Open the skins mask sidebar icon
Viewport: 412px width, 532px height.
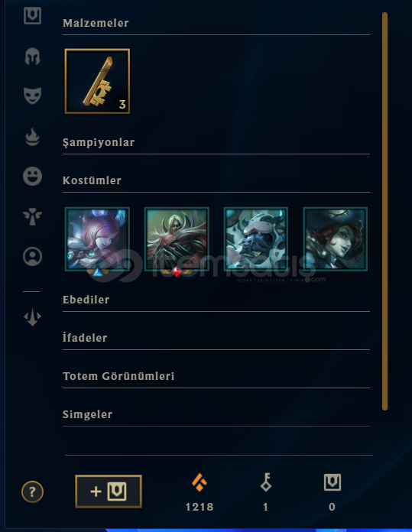(x=33, y=96)
